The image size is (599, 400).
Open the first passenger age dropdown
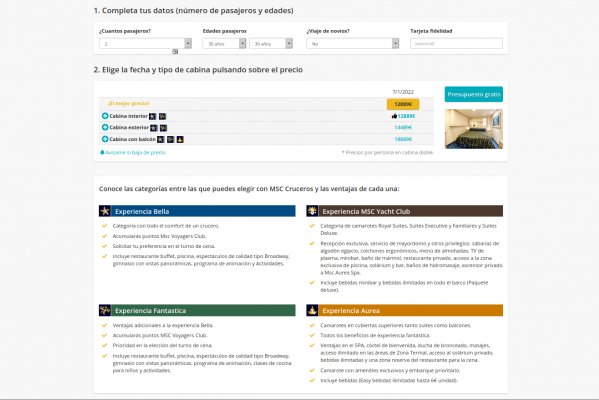click(x=224, y=44)
